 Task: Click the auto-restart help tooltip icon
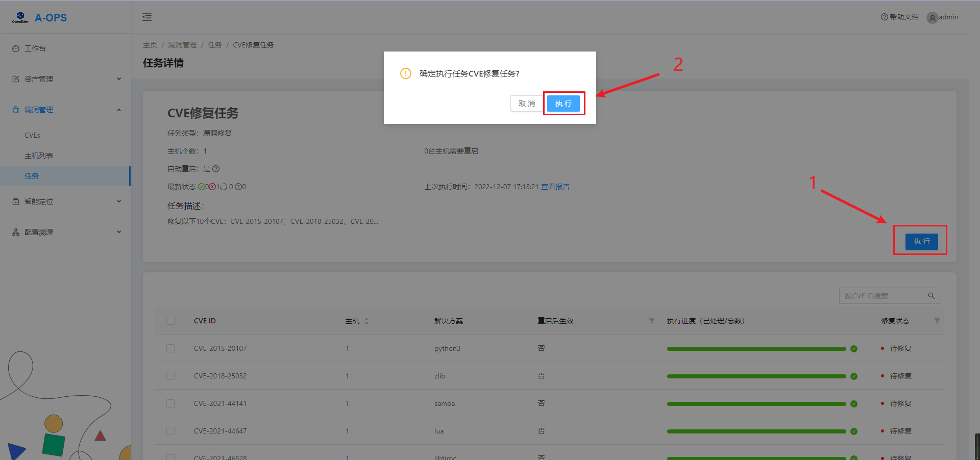coord(216,169)
